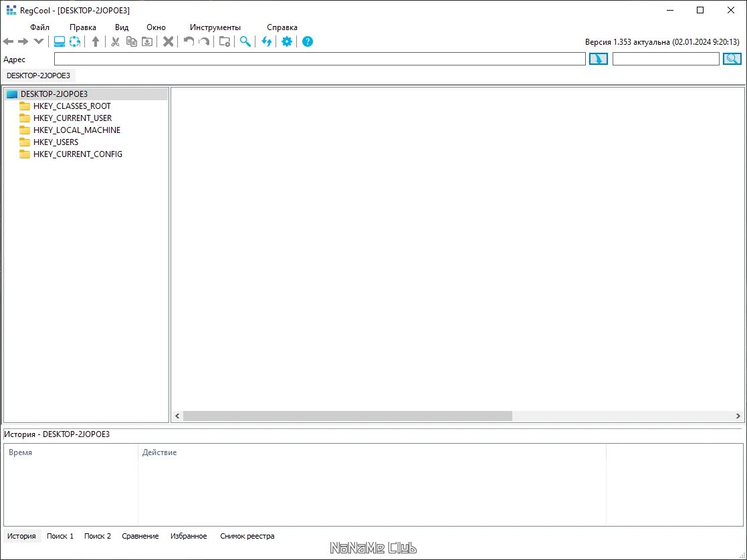Click the HKEY_LOCAL_MACHINE folder icon
This screenshot has height=560, width=747.
click(x=25, y=130)
